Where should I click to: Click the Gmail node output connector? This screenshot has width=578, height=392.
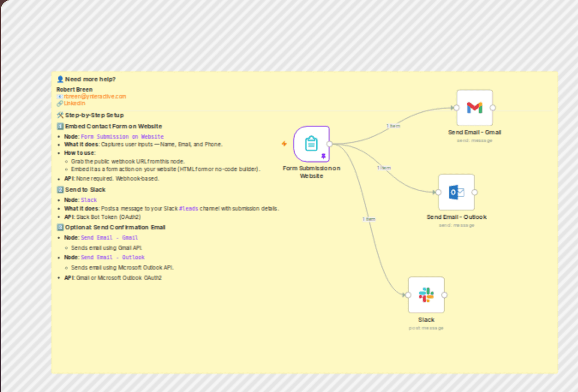pyautogui.click(x=493, y=108)
